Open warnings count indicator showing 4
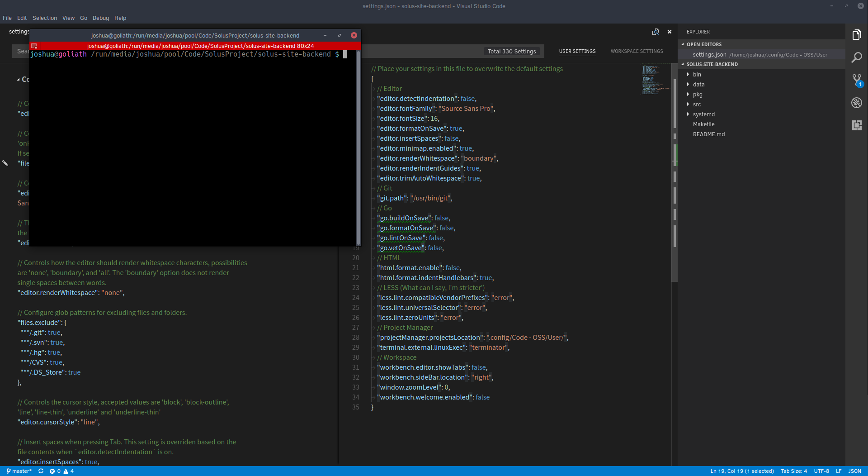868x476 pixels. pos(69,471)
